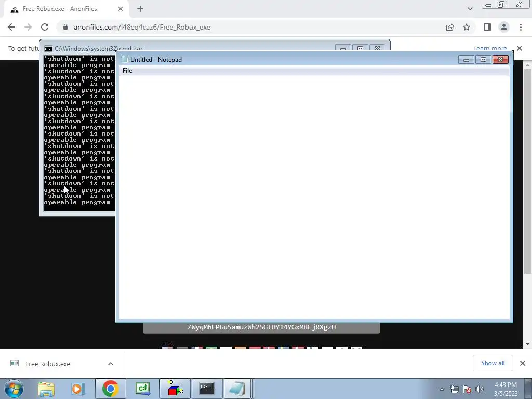Close the downloads shelf
This screenshot has width=532, height=399.
click(x=523, y=363)
